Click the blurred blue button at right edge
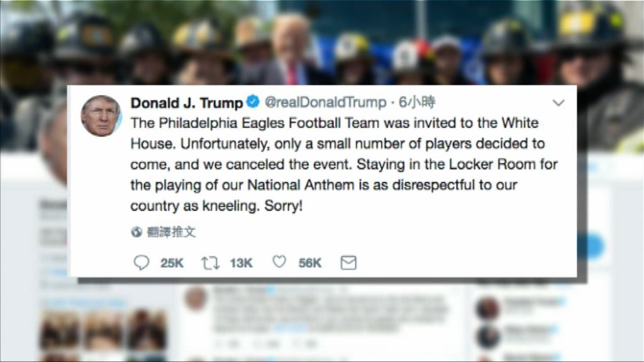644x362 pixels. 590,246
